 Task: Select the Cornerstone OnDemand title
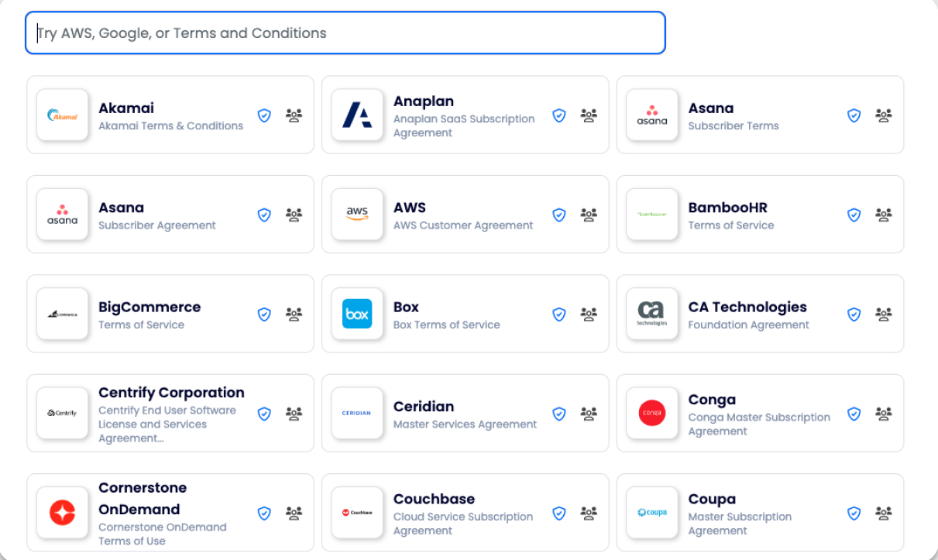(x=143, y=499)
